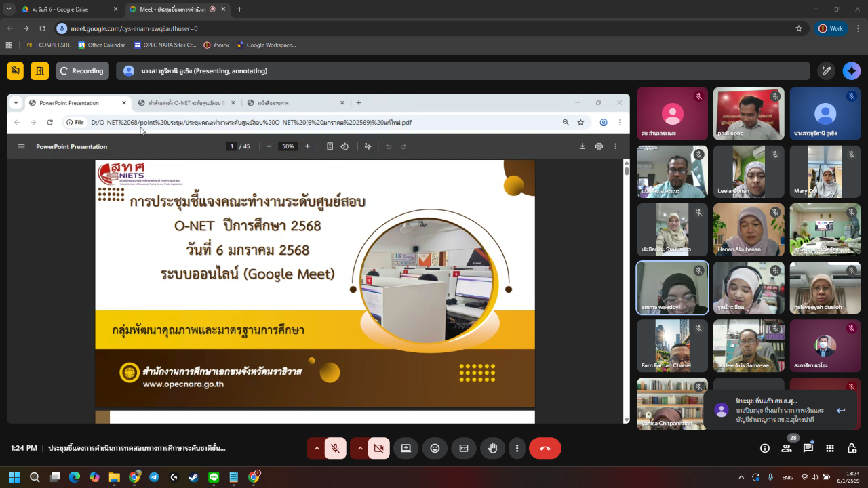Open host controls lock icon
Image resolution: width=868 pixels, height=488 pixels.
852,448
